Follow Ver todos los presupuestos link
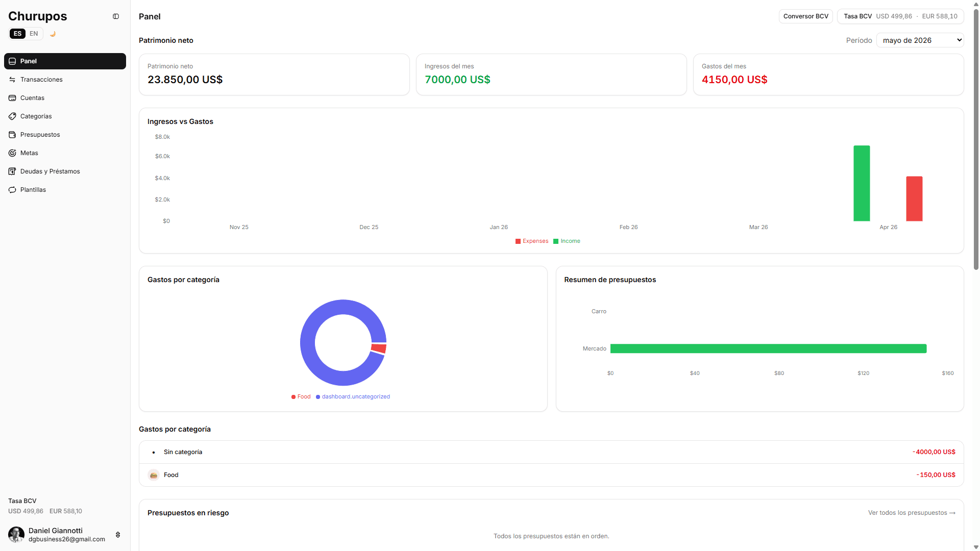 [x=912, y=513]
